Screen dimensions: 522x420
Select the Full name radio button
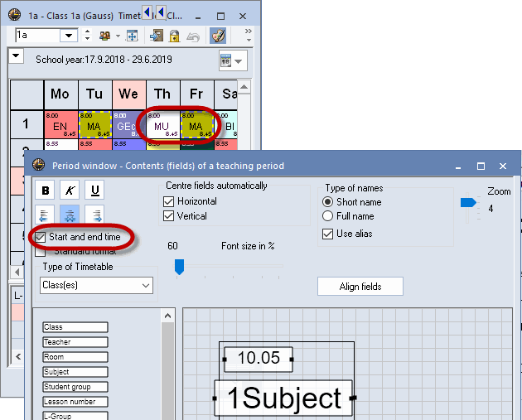tap(327, 216)
